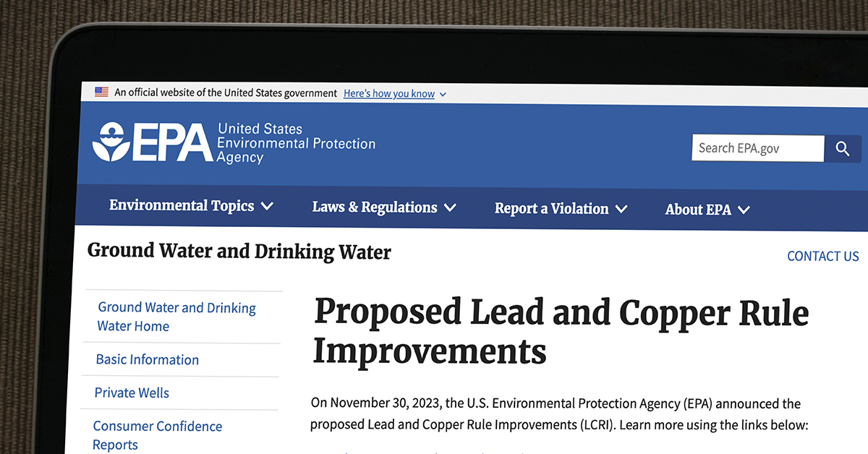Click the Ground Water and Drinking Water heading
868x454 pixels.
click(x=239, y=252)
